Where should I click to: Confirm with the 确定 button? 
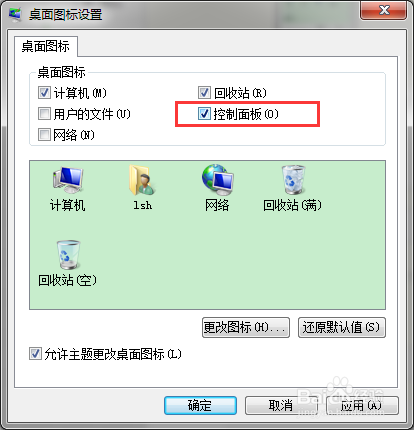click(x=200, y=405)
